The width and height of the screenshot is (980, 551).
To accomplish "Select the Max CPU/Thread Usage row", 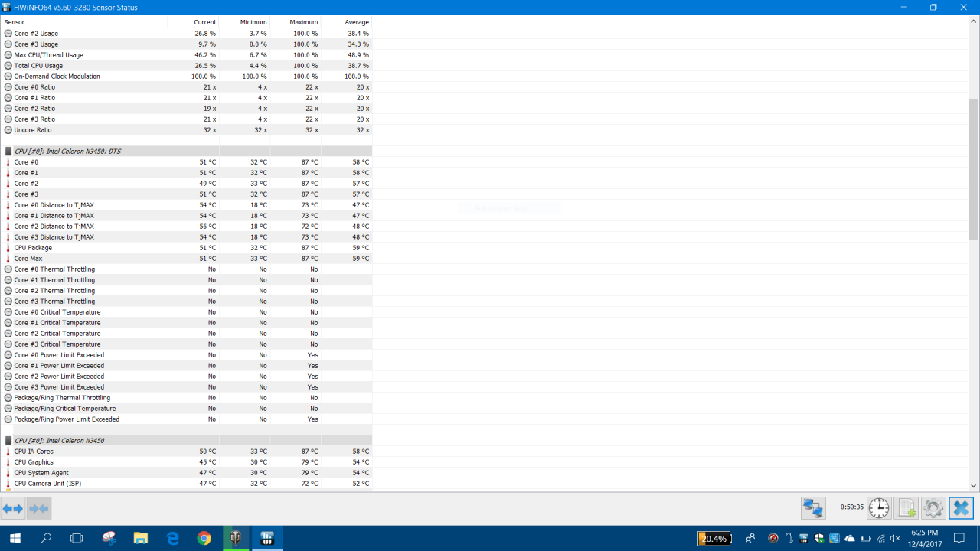I will click(x=186, y=55).
